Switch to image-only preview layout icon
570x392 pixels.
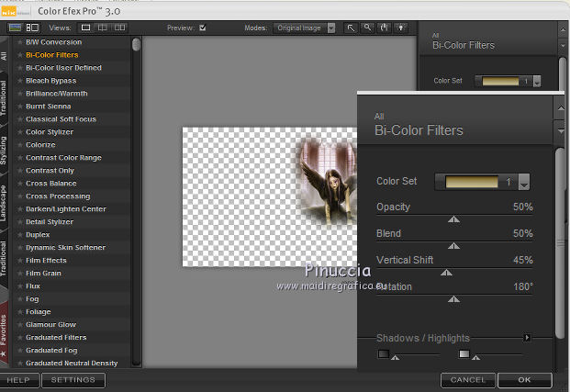point(15,28)
